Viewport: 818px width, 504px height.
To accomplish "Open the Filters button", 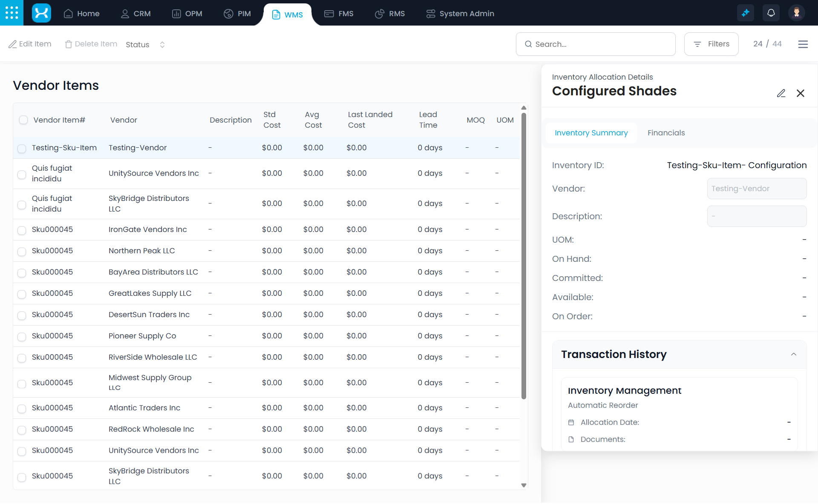I will point(711,44).
